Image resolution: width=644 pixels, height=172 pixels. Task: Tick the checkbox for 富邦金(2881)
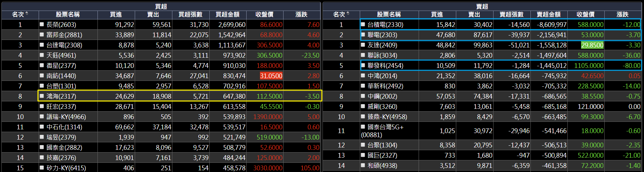[x=42, y=34]
